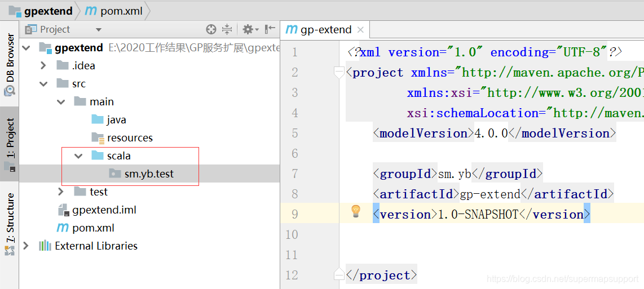The width and height of the screenshot is (644, 289).
Task: Expand the .idea folder
Action: click(43, 66)
